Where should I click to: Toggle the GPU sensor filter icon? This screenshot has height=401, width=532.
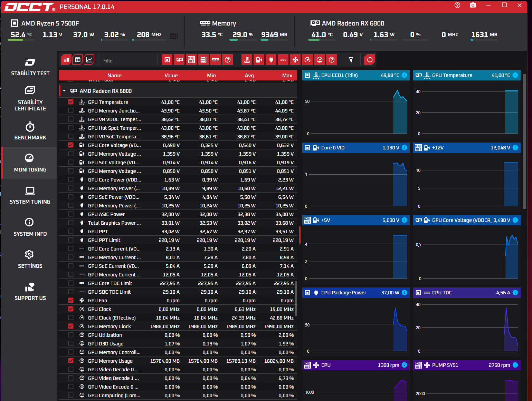(x=179, y=60)
